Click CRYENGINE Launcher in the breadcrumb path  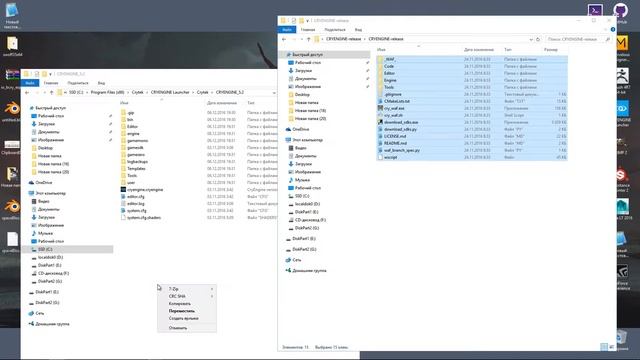170,93
